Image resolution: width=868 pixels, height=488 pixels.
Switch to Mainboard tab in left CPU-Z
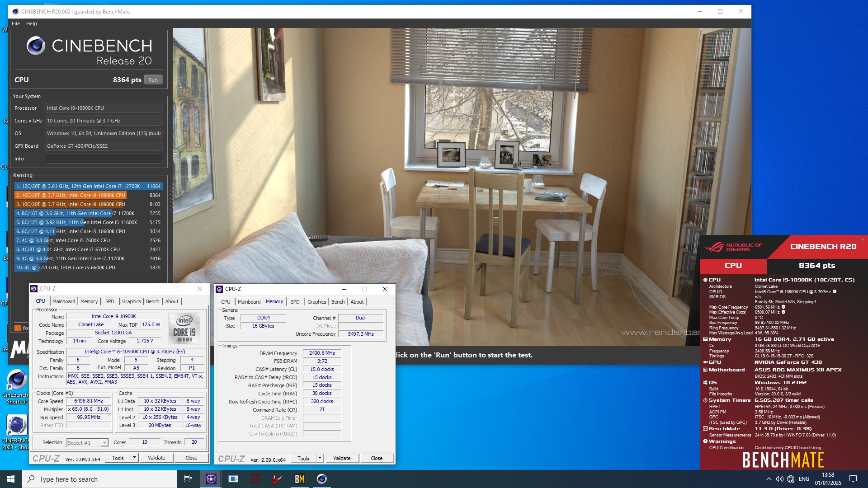64,301
